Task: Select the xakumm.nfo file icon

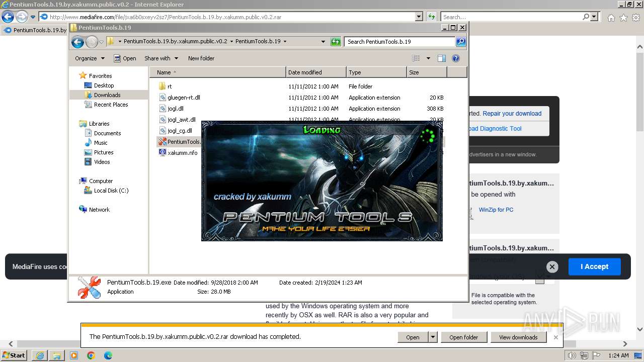Action: coord(163,152)
